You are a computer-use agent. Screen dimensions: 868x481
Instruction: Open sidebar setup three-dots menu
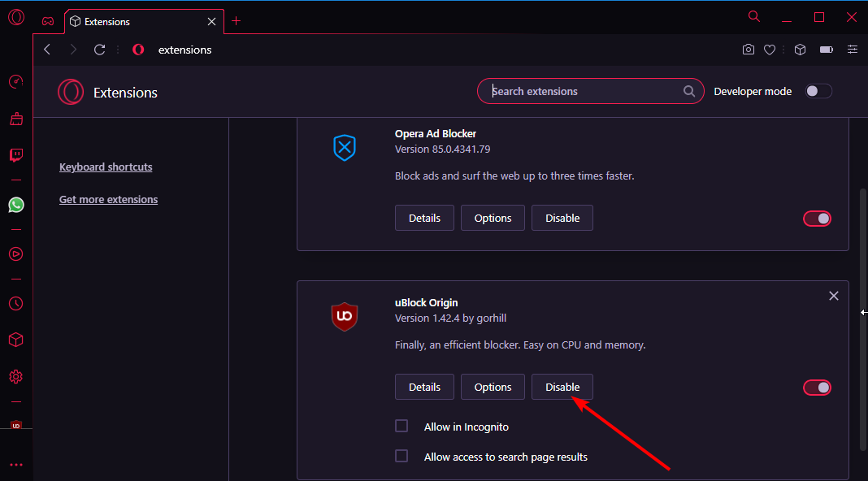pos(16,465)
